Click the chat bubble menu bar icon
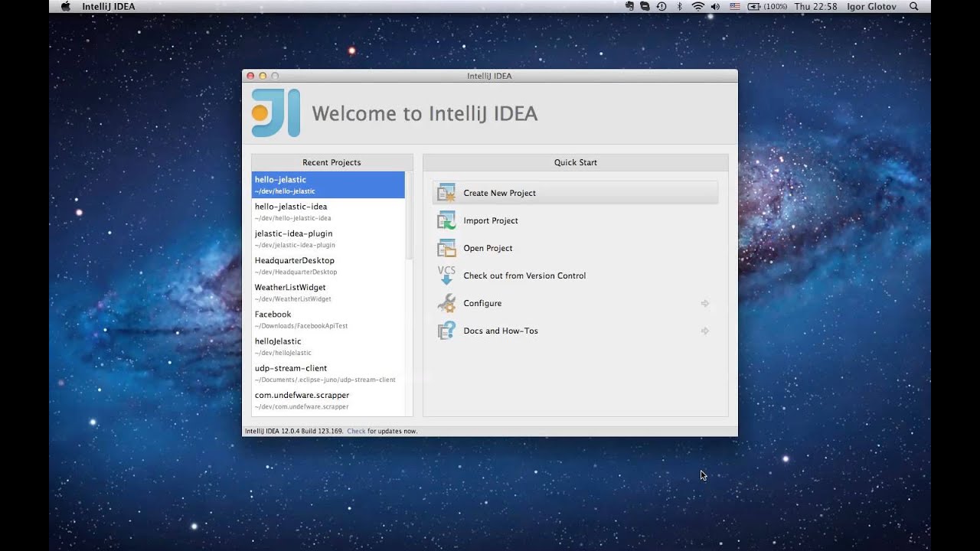 645,6
